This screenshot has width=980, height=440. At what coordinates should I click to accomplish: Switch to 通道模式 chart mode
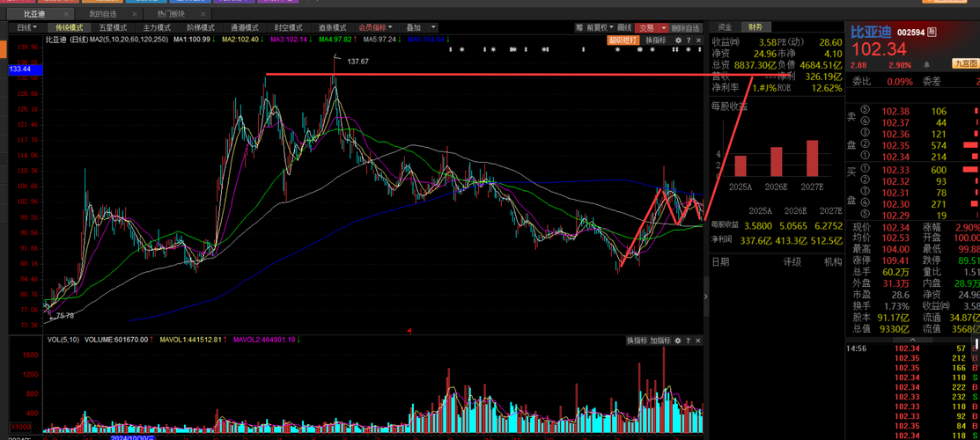click(x=245, y=27)
